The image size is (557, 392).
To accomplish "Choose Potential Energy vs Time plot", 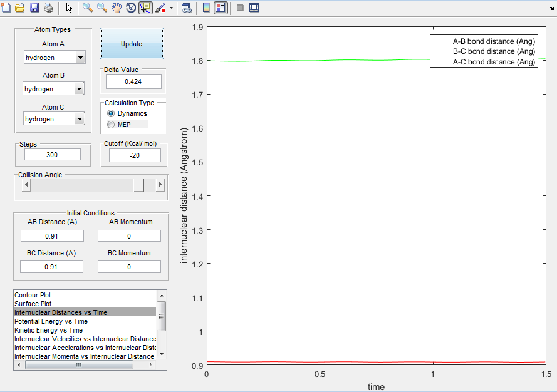I will [x=51, y=321].
